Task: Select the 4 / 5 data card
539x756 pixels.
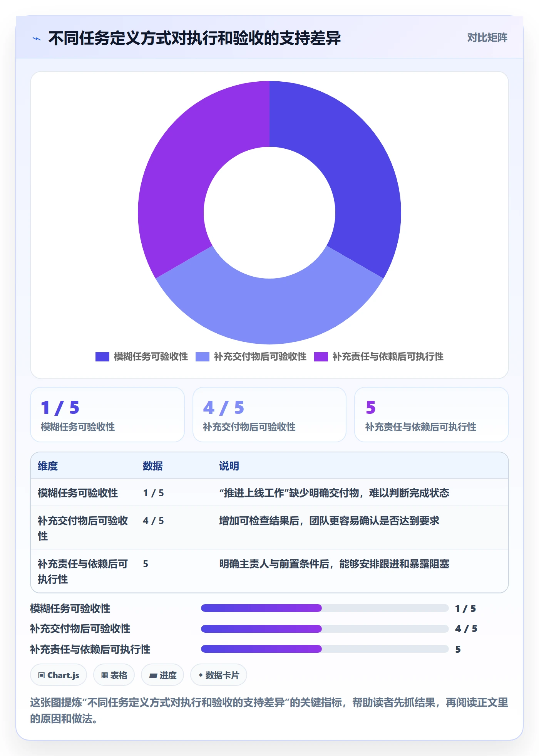Action: (x=269, y=415)
